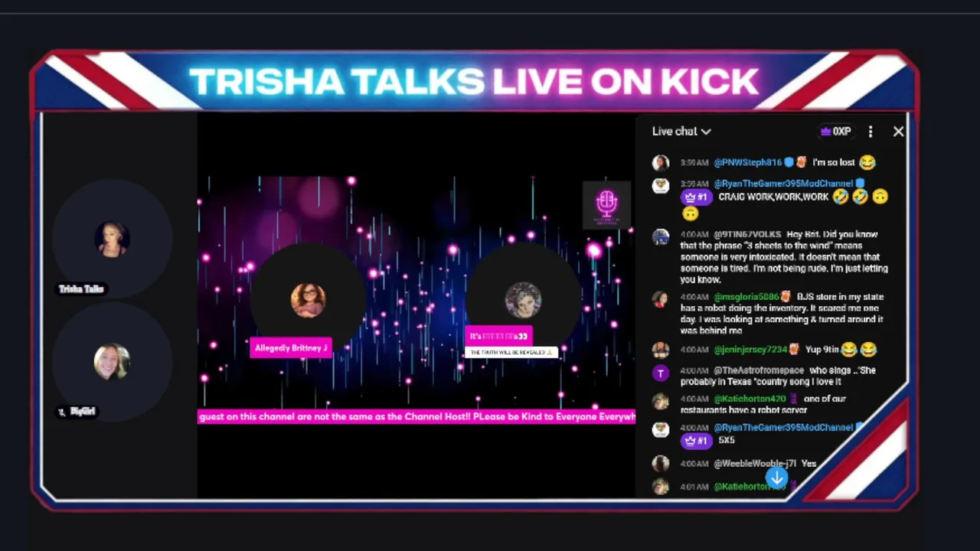This screenshot has width=980, height=551.
Task: Select the Allegedly Brittney J guest avatar
Action: coord(308,300)
